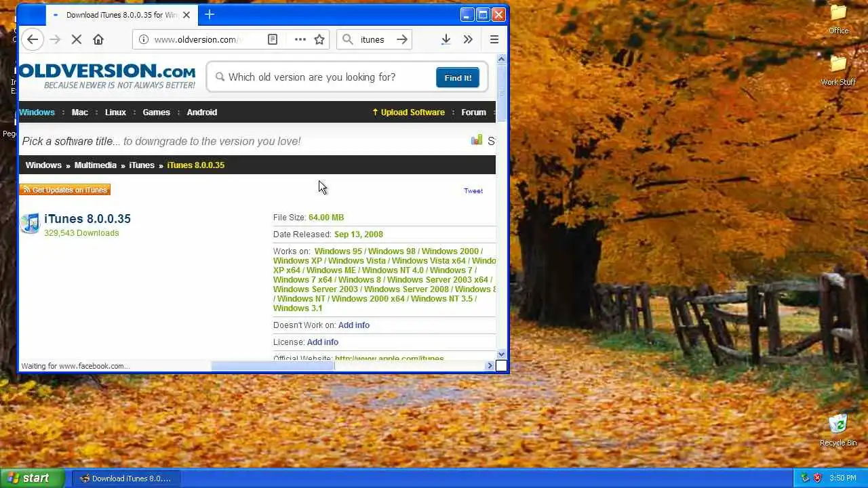Click 'Windows 3.1' compatibility link
The image size is (868, 488).
tap(298, 308)
